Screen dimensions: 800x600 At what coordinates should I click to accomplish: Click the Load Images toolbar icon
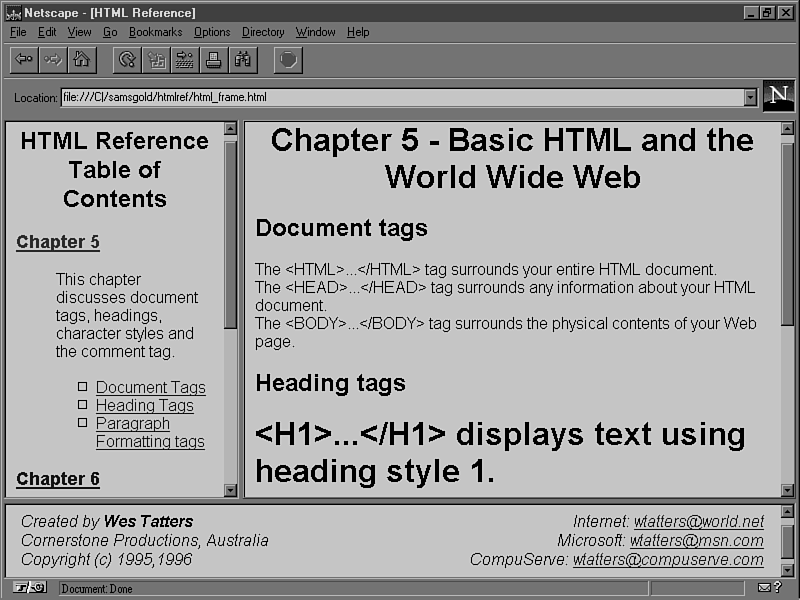pos(156,60)
